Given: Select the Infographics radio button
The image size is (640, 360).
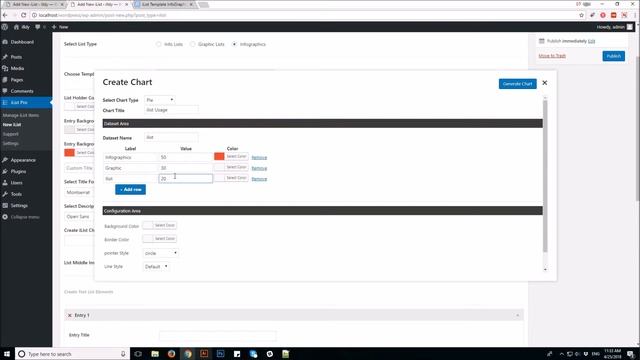Looking at the screenshot, I should click(x=234, y=44).
